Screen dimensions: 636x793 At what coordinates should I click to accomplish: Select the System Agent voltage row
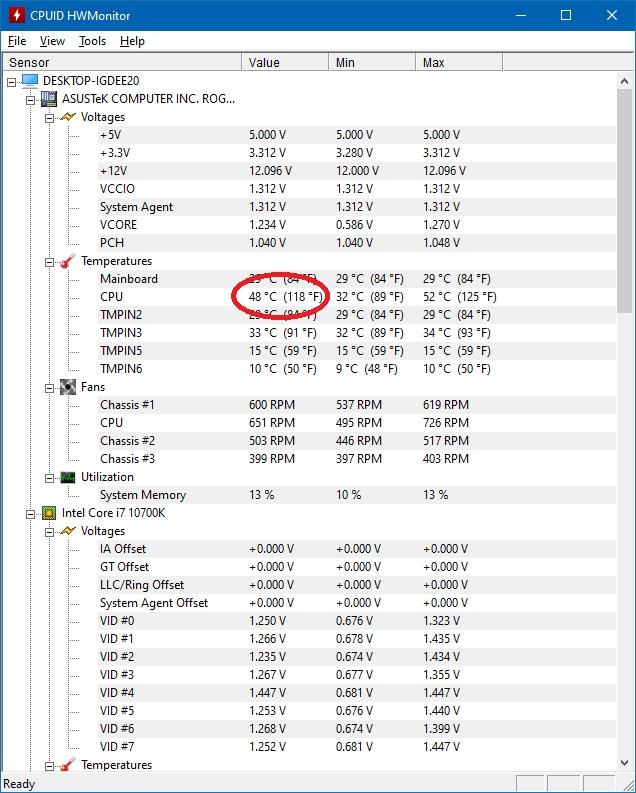(x=357, y=207)
